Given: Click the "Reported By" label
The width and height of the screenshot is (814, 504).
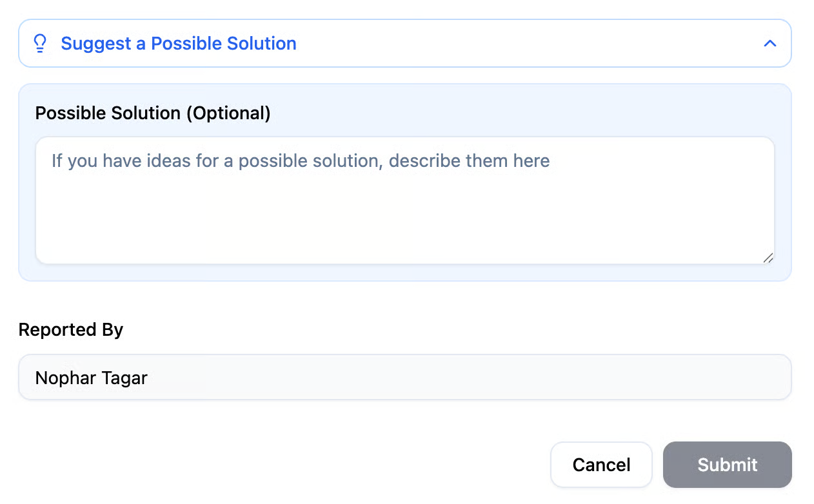Looking at the screenshot, I should click(71, 329).
